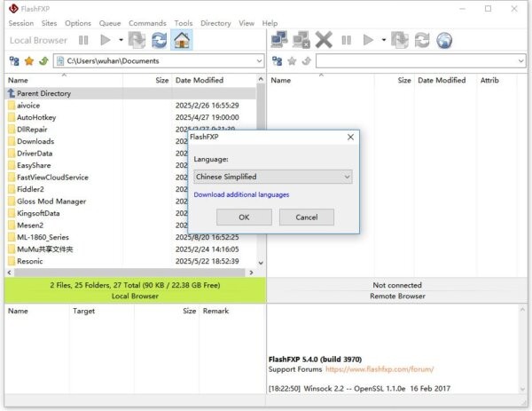Open the remote transfer play dropdown arrow
Image resolution: width=532 pixels, height=411 pixels.
[384, 40]
